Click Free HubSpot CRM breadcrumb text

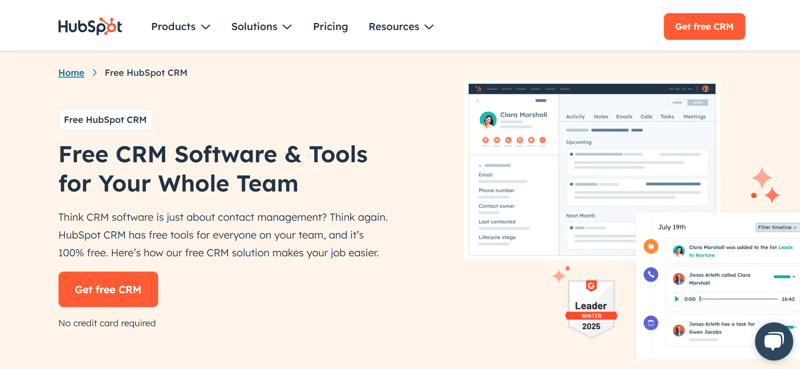pos(146,72)
